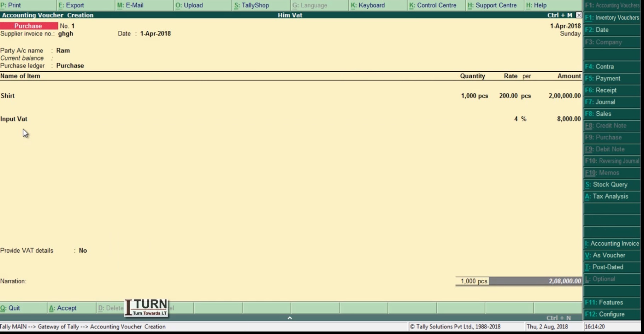Image resolution: width=644 pixels, height=334 pixels.
Task: Switch to F8 Sales voucher
Action: click(x=601, y=114)
